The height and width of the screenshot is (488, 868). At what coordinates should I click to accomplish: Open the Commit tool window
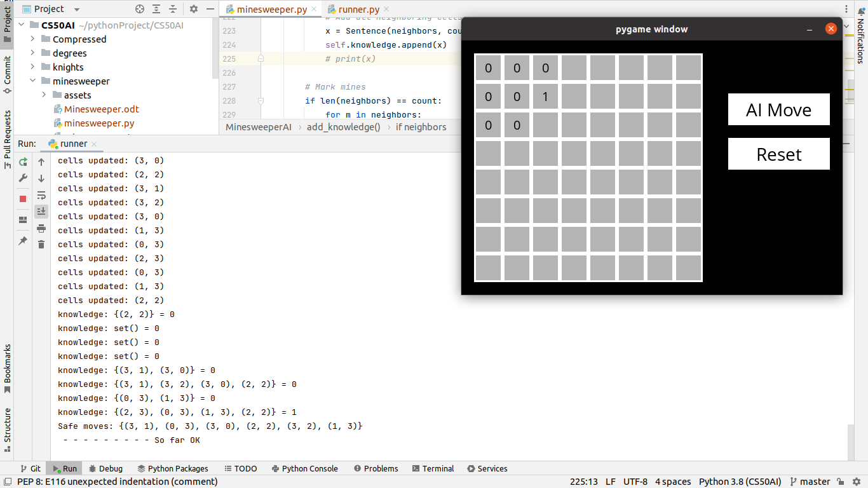(x=8, y=74)
